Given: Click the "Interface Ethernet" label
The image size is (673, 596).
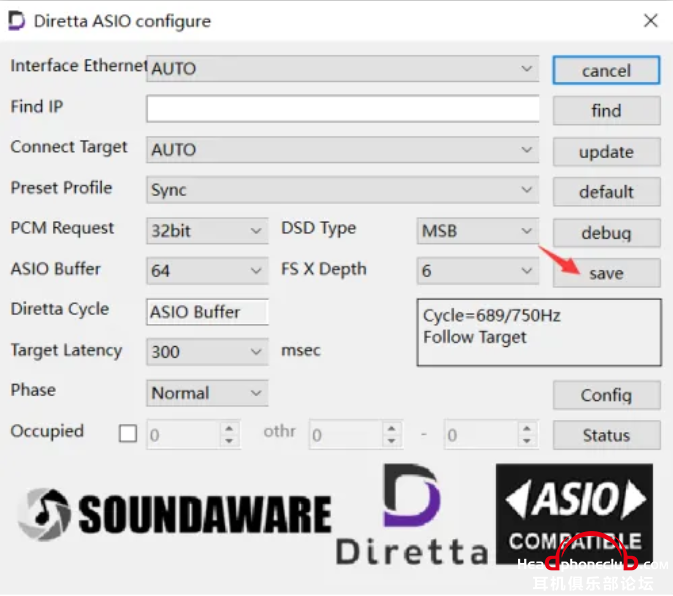Looking at the screenshot, I should click(x=79, y=66).
